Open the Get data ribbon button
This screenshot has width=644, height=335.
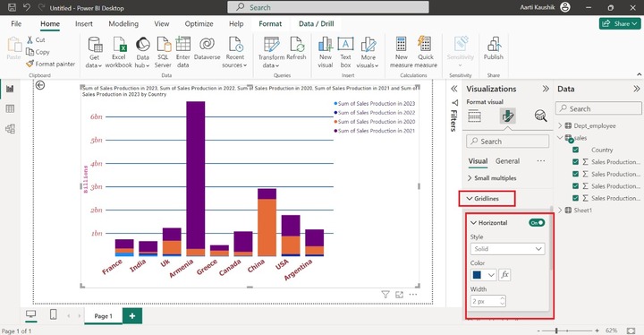95,52
